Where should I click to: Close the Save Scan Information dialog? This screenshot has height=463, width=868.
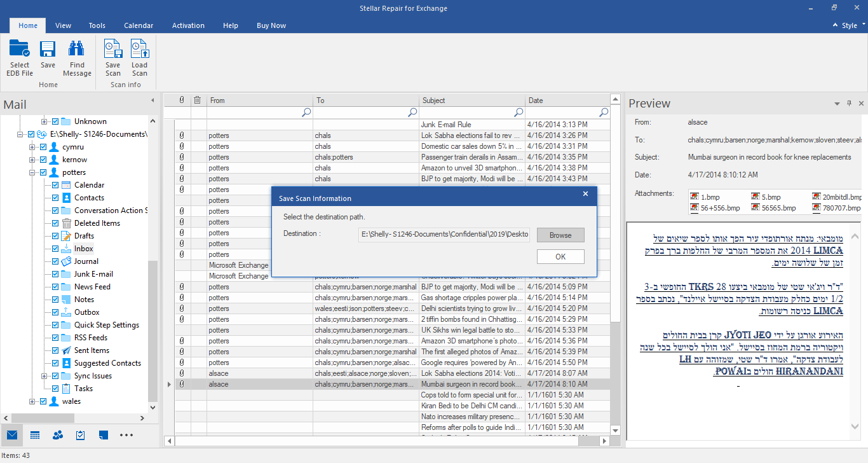tap(585, 194)
